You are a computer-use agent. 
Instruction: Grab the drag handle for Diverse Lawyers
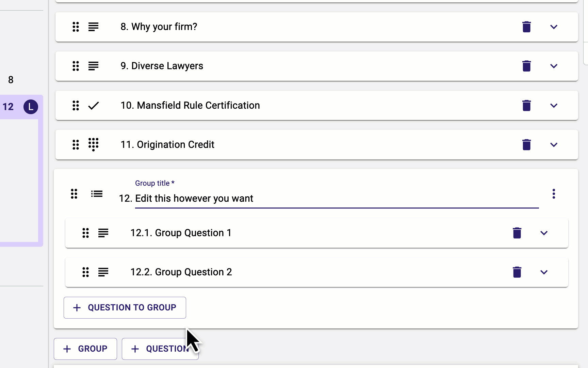[76, 66]
